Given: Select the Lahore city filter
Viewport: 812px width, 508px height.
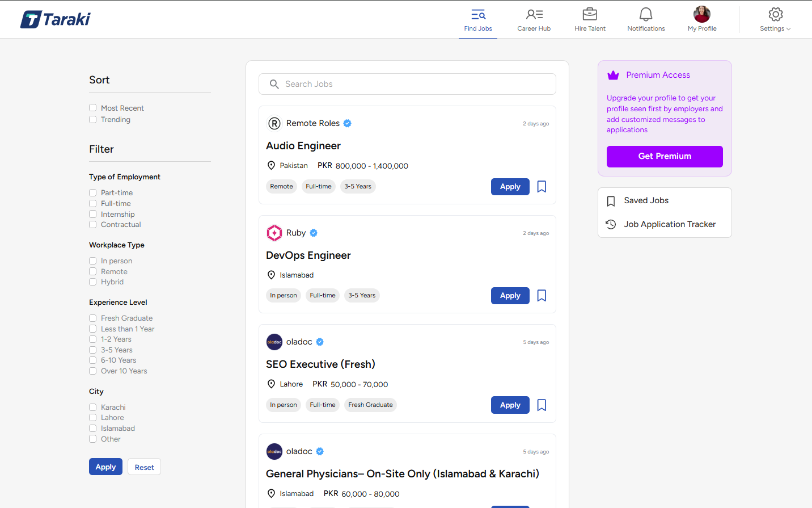Looking at the screenshot, I should pyautogui.click(x=93, y=418).
